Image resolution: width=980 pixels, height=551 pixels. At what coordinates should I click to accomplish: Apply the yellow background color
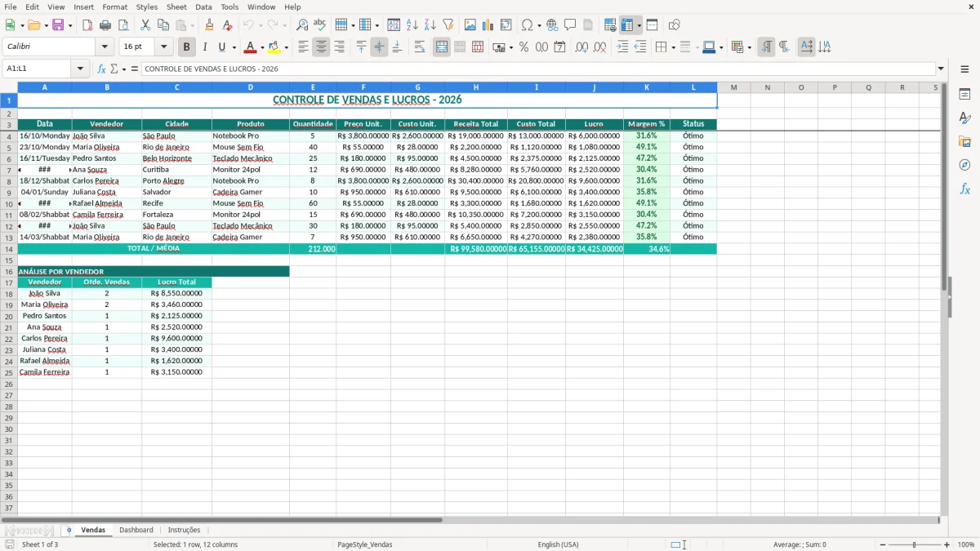[274, 47]
